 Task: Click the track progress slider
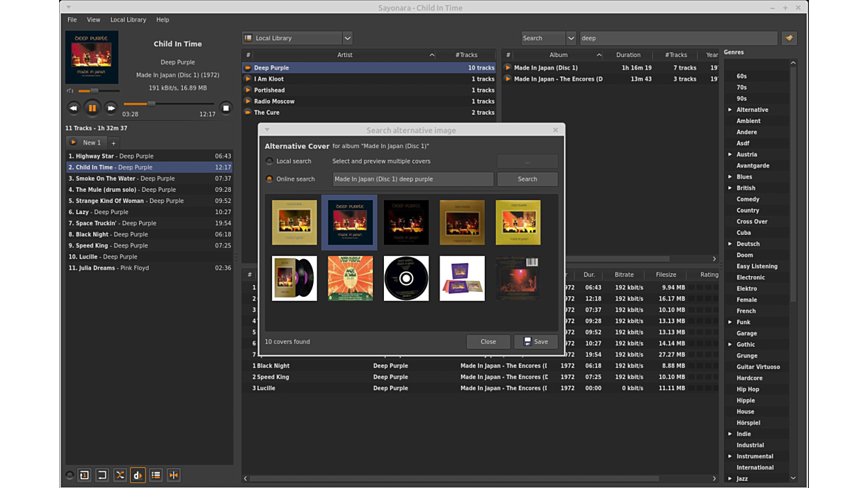tap(168, 104)
